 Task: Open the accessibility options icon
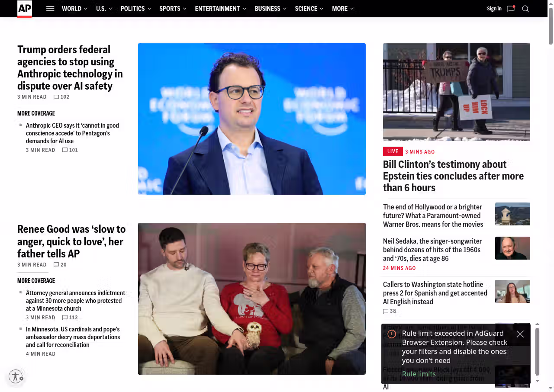click(16, 376)
